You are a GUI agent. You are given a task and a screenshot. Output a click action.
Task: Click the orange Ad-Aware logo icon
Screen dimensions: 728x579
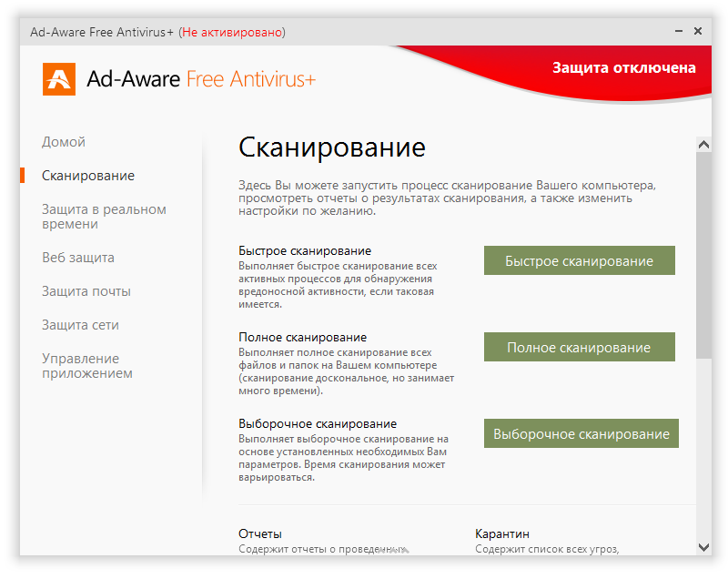pos(59,79)
